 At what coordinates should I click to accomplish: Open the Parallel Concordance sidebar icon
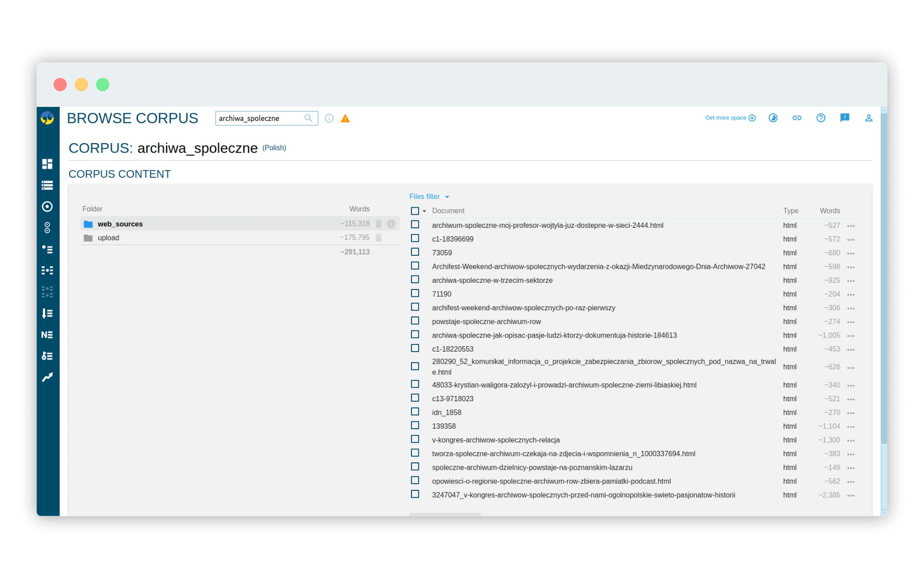(47, 292)
